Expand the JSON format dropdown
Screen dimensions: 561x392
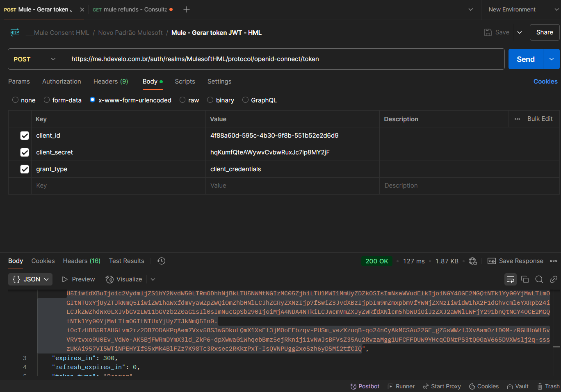point(30,279)
